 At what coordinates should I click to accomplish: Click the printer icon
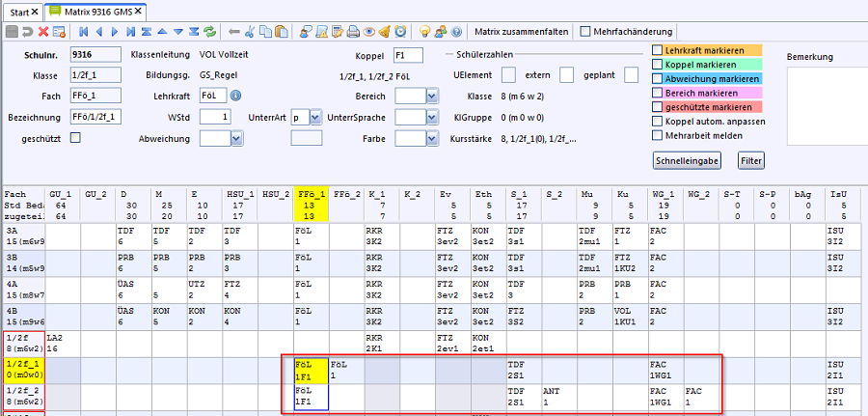coord(353,32)
